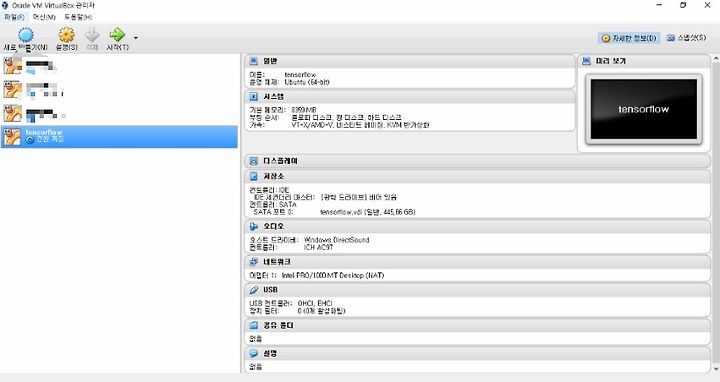Select the first virtual machine in list

pos(119,66)
